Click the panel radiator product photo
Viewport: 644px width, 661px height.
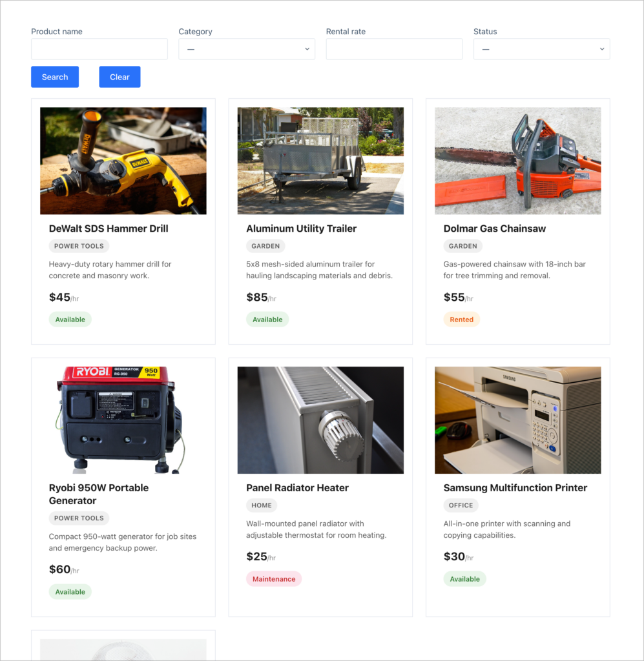[320, 420]
